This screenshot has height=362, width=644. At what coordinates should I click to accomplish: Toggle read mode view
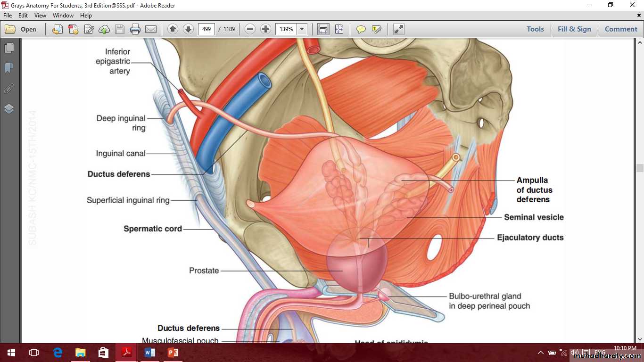coord(399,29)
